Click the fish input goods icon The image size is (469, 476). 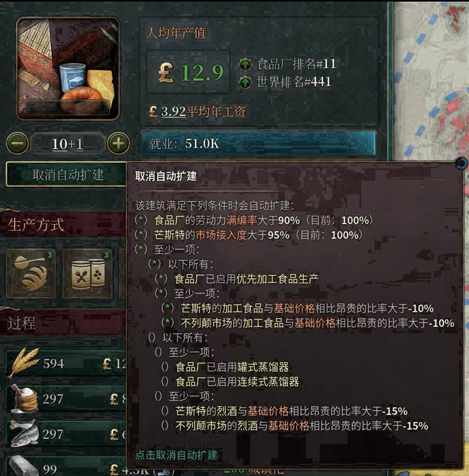(x=24, y=433)
